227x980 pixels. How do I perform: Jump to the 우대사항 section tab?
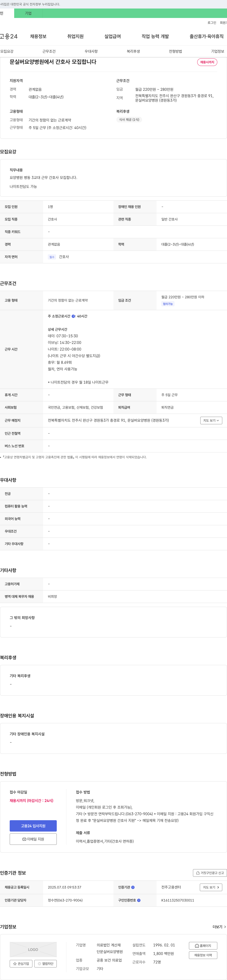point(91,51)
